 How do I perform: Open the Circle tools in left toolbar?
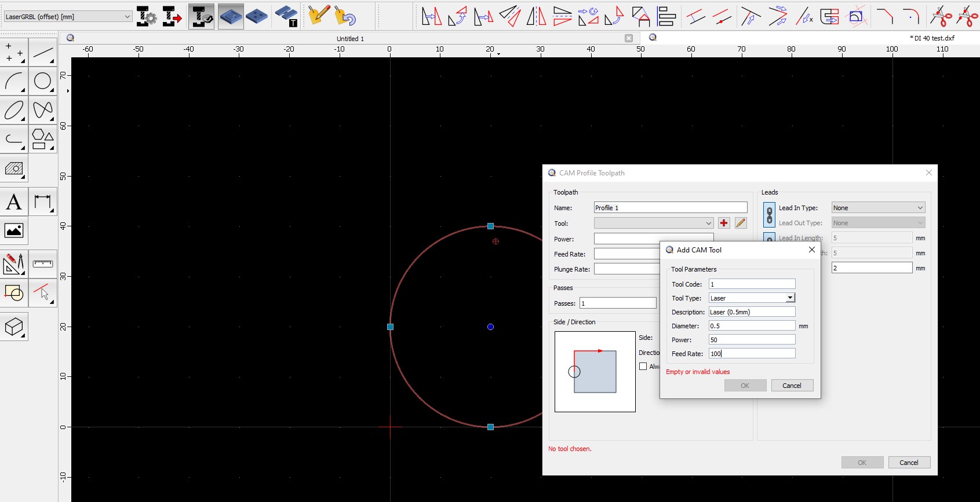[43, 81]
